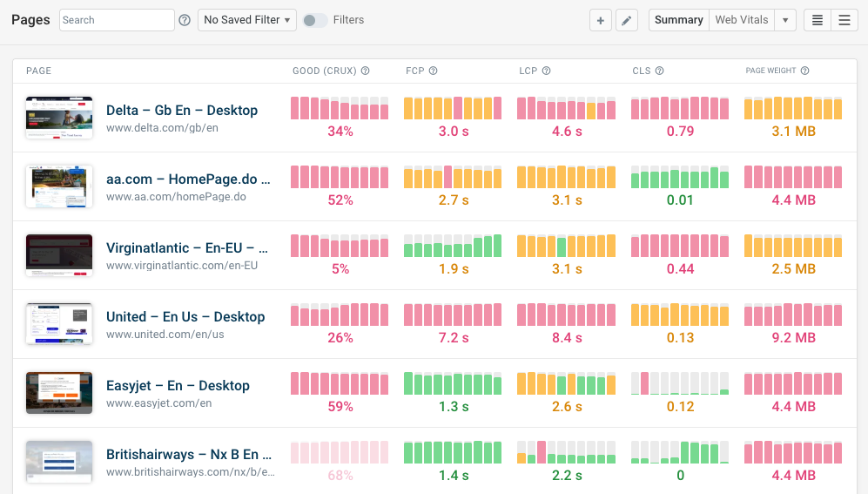
Task: Sort by the CLS column header
Action: click(642, 71)
